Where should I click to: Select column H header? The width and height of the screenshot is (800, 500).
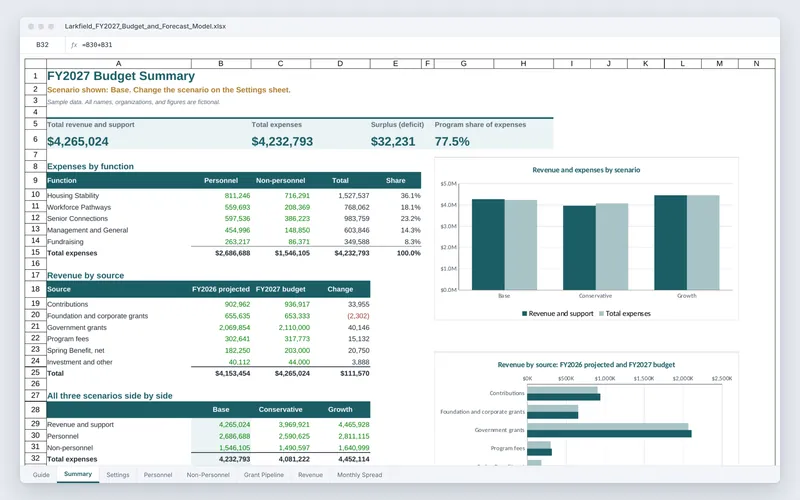tap(523, 64)
